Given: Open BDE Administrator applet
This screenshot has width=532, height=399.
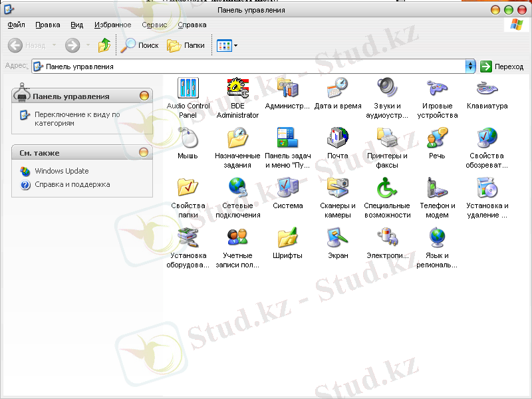Looking at the screenshot, I should point(237,88).
